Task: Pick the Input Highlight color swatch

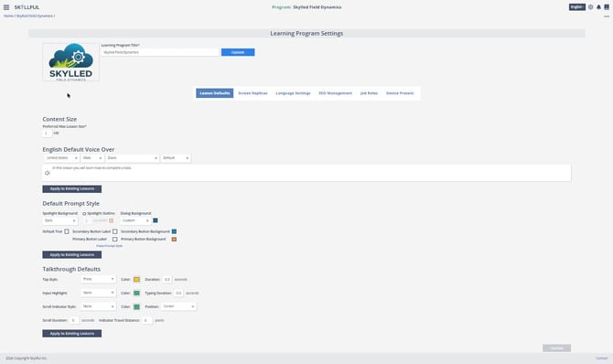Action: [136, 294]
